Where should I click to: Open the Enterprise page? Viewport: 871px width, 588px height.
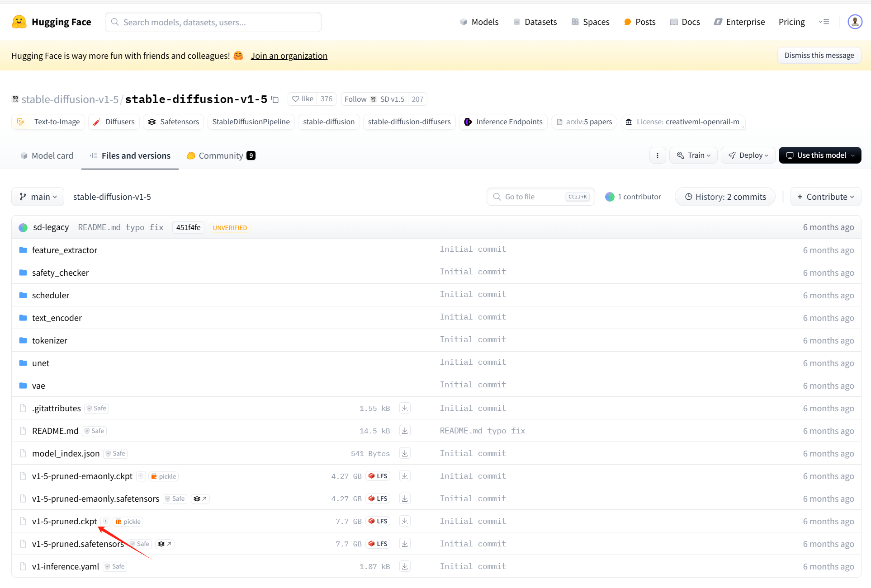(739, 22)
